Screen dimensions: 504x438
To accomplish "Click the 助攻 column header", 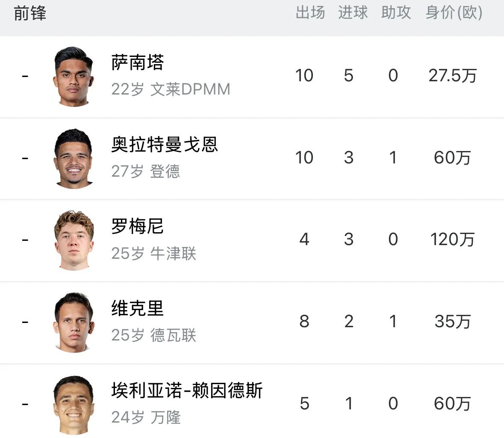I will coord(396,13).
